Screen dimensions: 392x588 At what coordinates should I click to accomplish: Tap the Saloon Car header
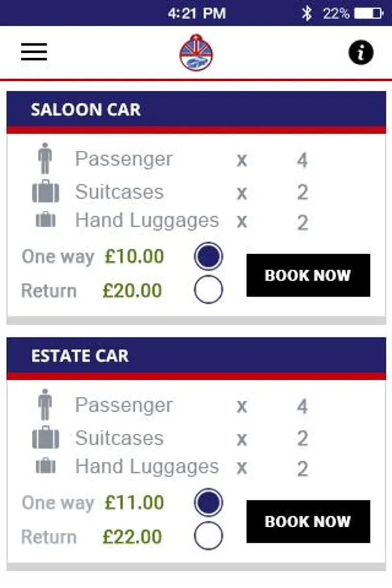(x=196, y=110)
